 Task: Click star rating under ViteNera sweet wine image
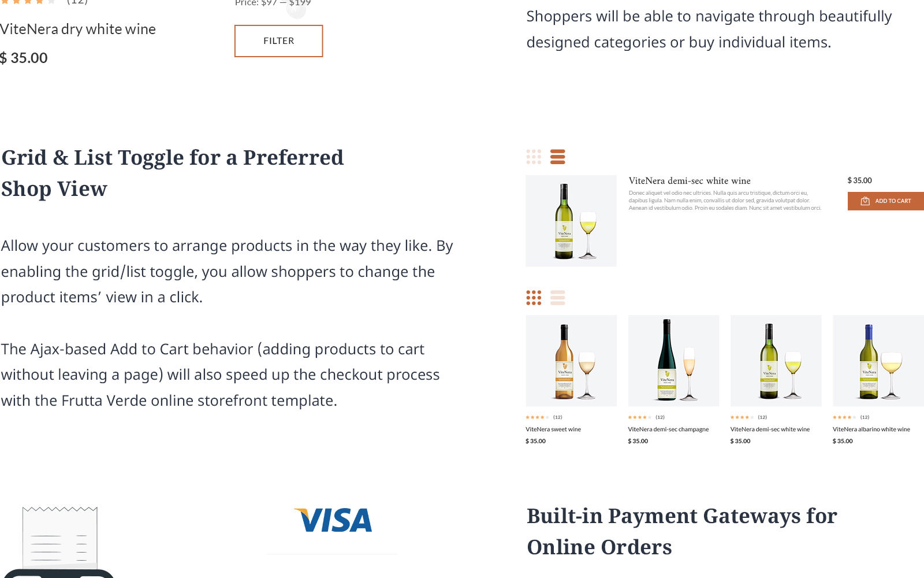[536, 417]
